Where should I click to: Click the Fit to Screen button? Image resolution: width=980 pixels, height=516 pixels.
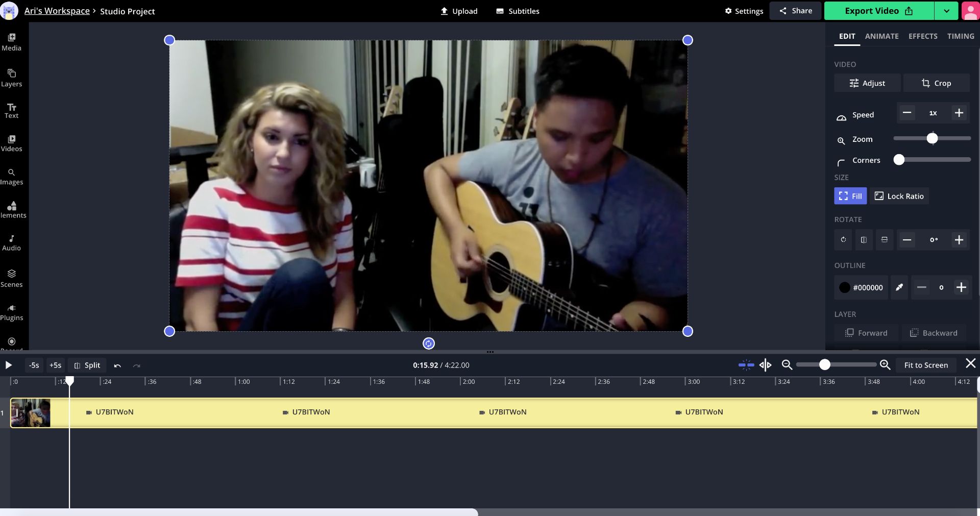coord(926,365)
